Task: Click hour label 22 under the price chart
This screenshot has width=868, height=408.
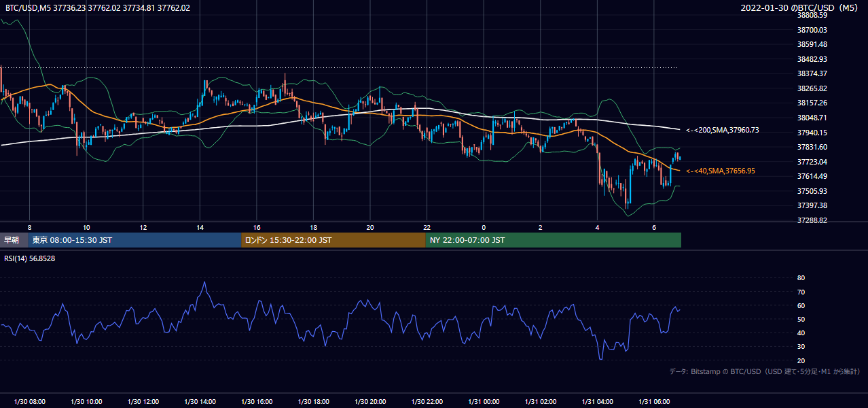Action: tap(427, 227)
